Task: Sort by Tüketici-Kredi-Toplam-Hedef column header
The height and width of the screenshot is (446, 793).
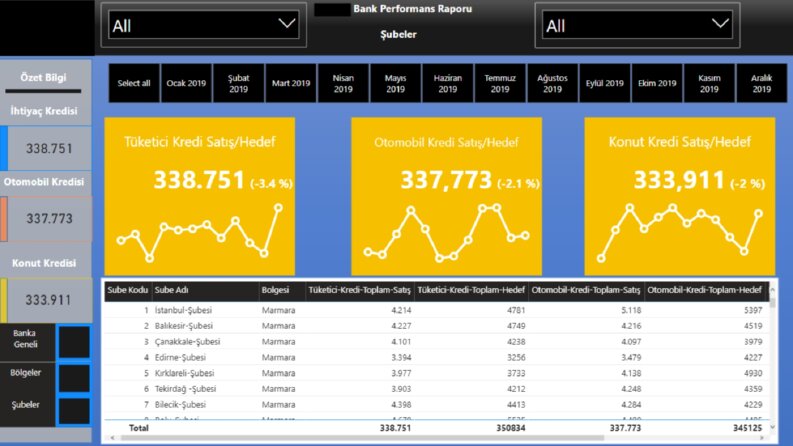Action: (471, 290)
